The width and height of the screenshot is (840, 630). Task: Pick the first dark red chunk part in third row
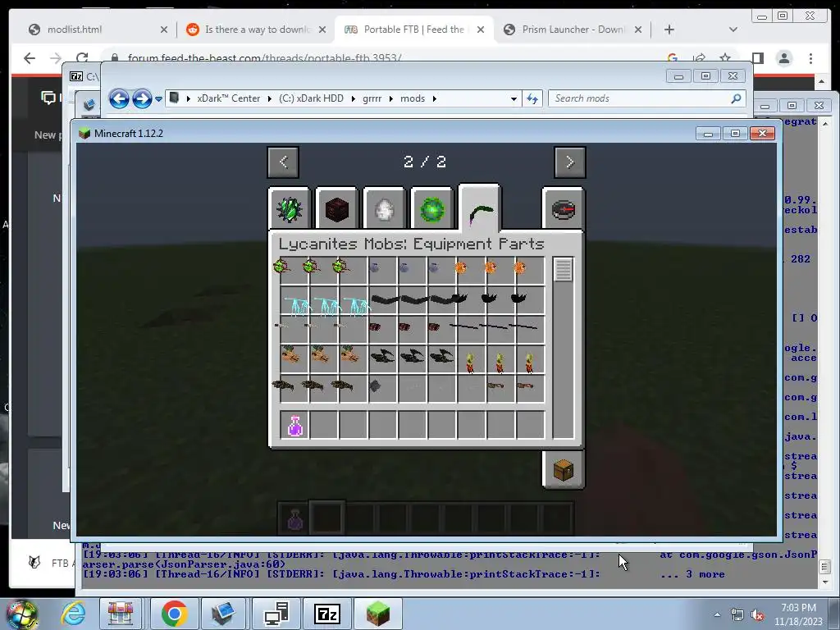pos(375,326)
